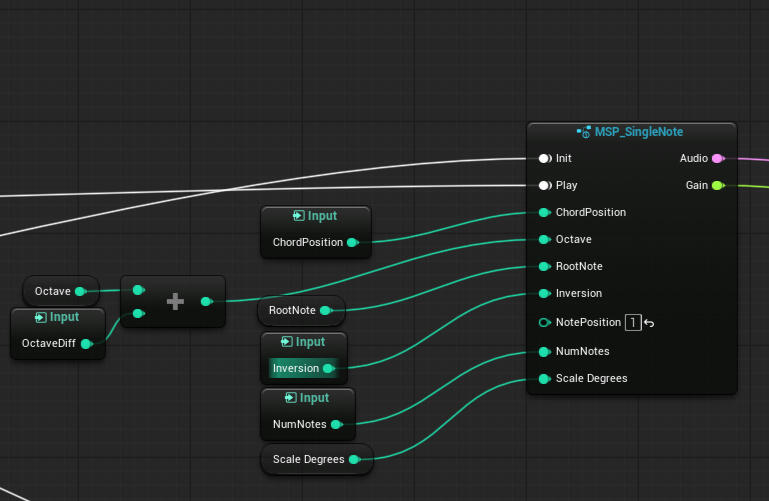Screen dimensions: 769x501
Task: Click the pink Audio output pin
Action: coord(717,158)
